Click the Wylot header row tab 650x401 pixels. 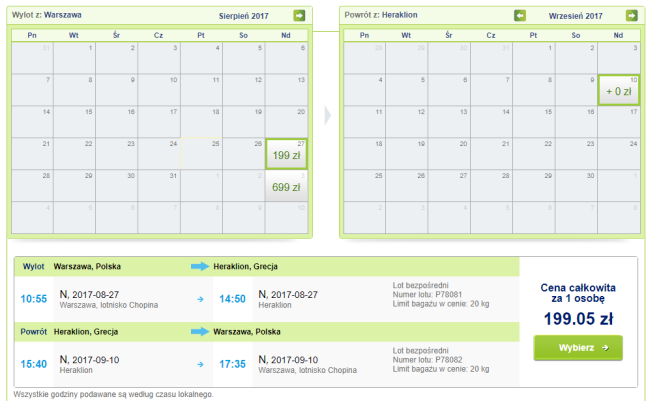coord(33,267)
